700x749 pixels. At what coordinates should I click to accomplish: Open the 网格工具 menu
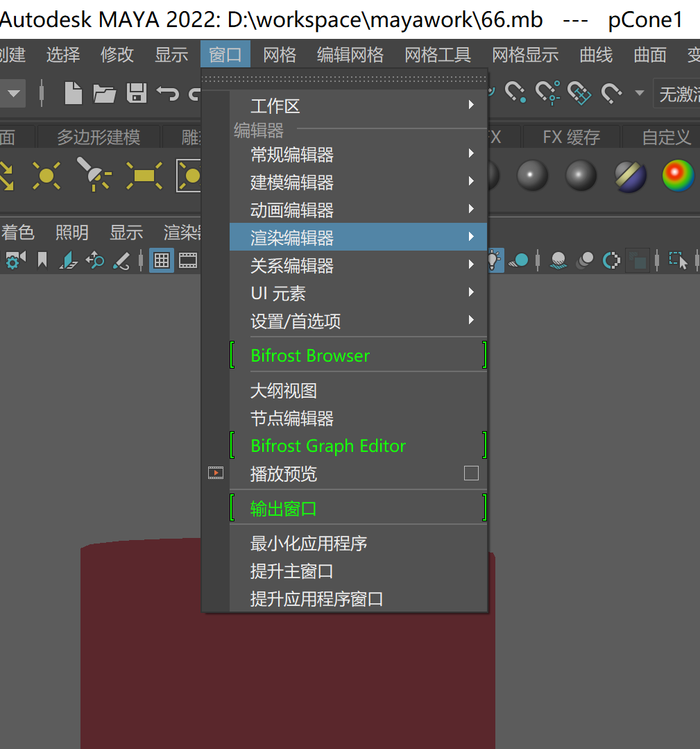[x=438, y=55]
